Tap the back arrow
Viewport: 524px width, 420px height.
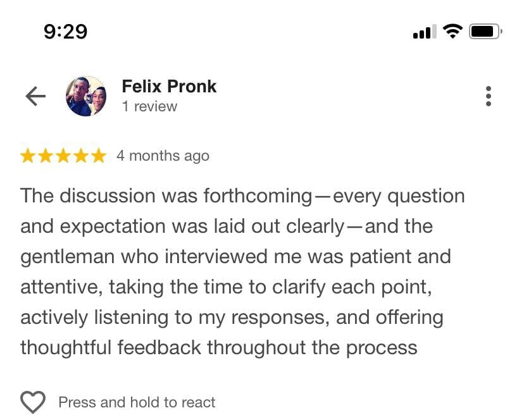[x=35, y=96]
